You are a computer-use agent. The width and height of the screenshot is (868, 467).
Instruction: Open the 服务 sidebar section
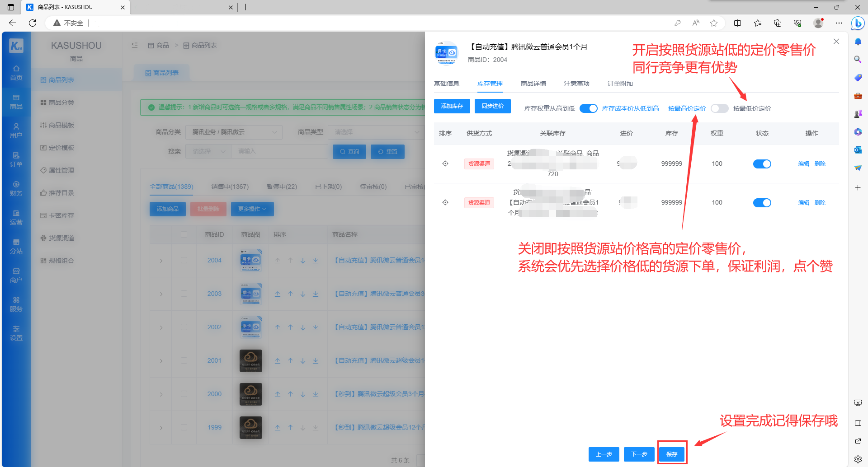16,304
